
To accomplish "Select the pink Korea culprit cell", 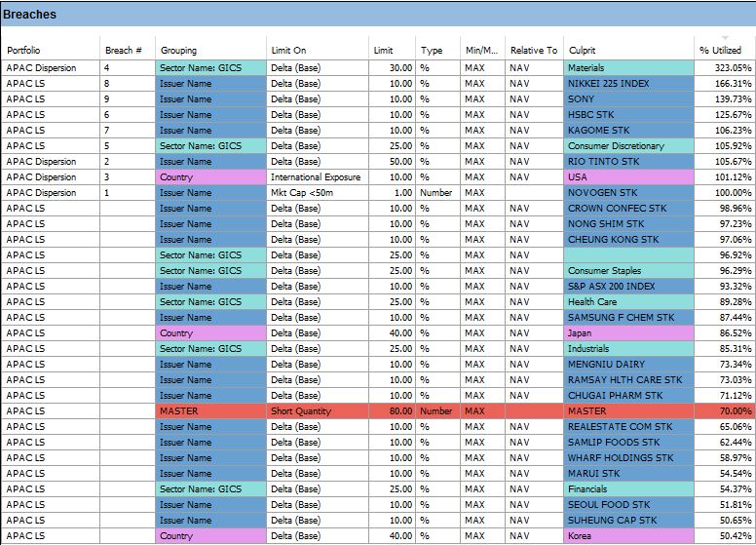I will [628, 536].
